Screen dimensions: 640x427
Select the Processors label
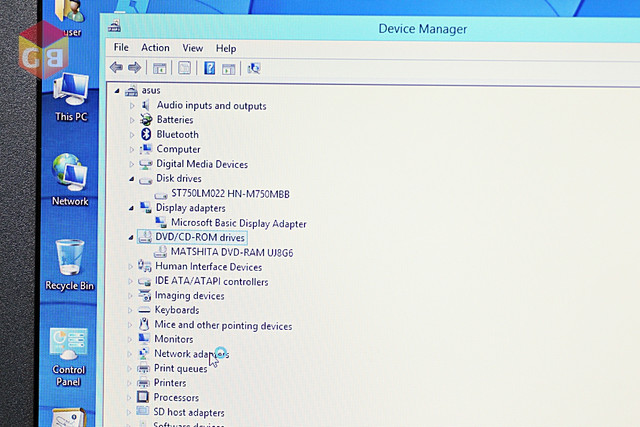[176, 397]
